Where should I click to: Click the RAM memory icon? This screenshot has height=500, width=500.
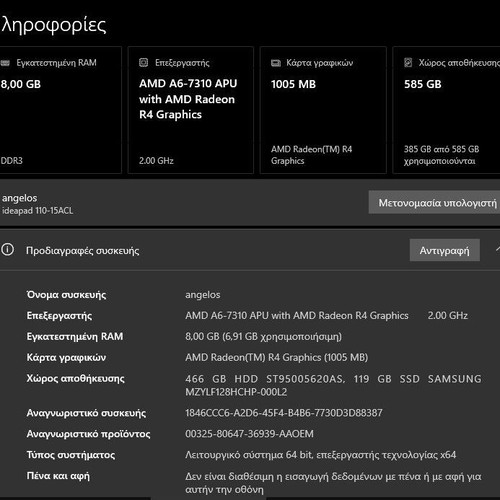point(5,63)
